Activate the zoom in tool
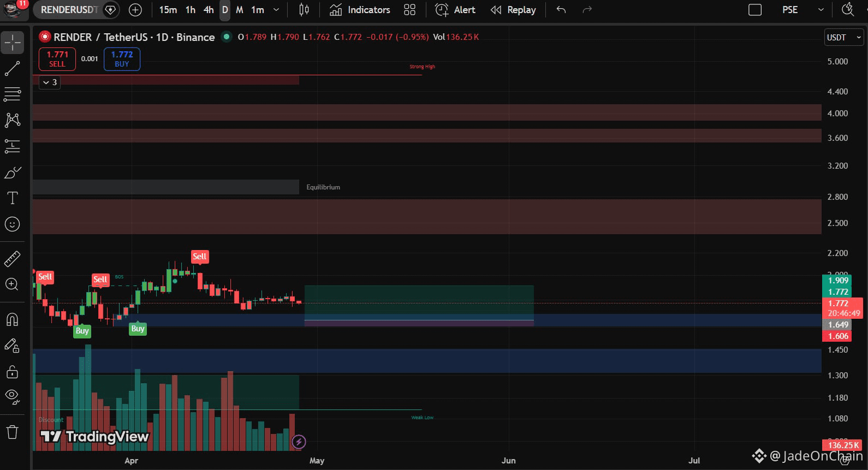Screen dimensions: 868x470 pyautogui.click(x=12, y=284)
